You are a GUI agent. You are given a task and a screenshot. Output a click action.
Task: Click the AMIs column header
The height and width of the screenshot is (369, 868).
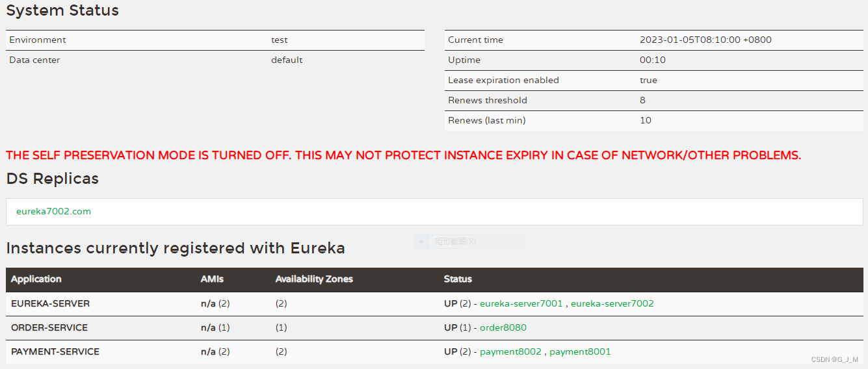click(x=212, y=279)
